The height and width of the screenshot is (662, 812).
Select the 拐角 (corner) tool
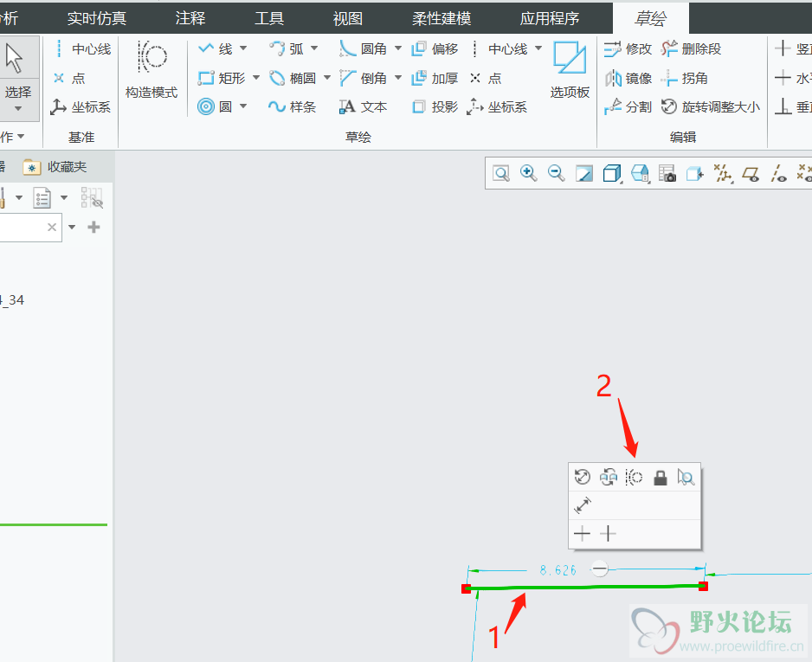[685, 78]
